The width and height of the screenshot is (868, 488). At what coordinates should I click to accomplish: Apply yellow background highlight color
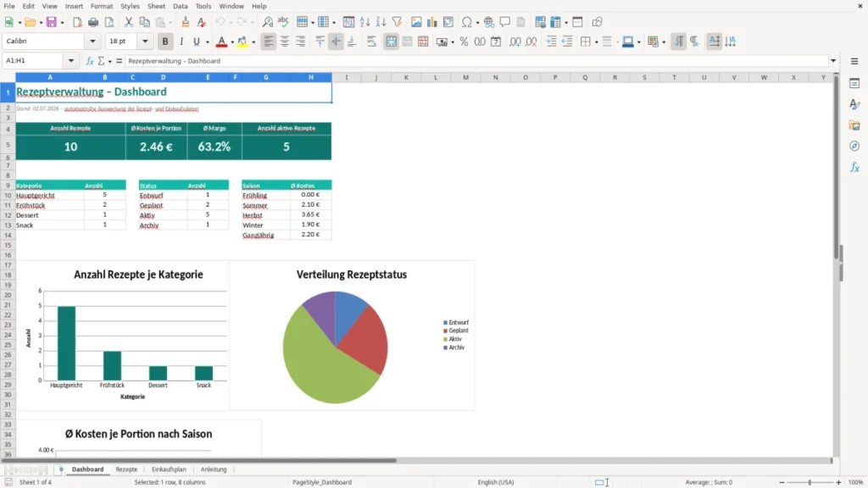coord(242,42)
